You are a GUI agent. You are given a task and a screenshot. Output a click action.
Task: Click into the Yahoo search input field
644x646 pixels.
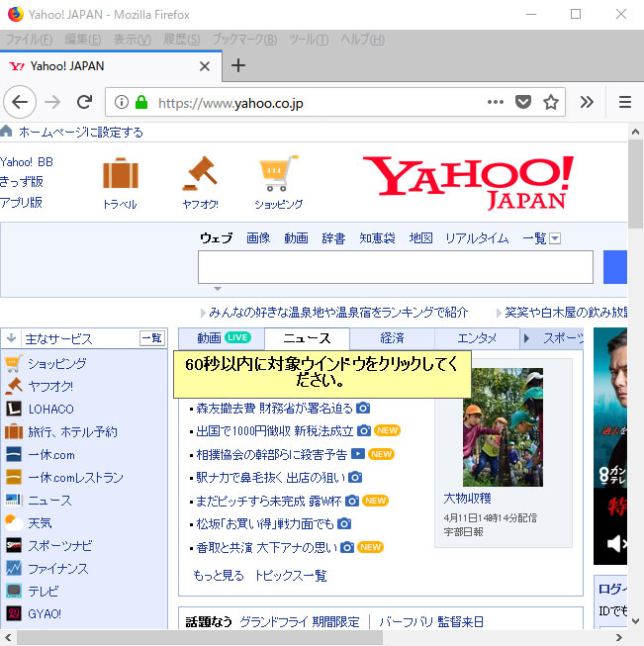pos(396,267)
